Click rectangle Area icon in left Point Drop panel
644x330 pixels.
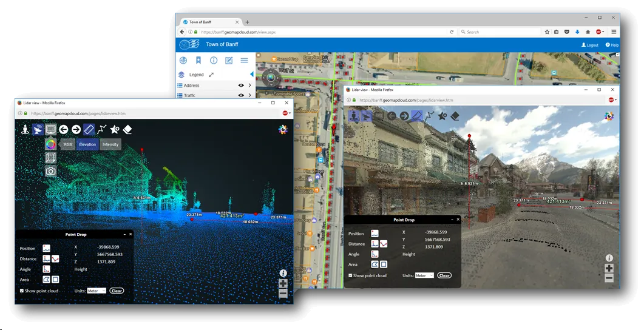pyautogui.click(x=55, y=280)
